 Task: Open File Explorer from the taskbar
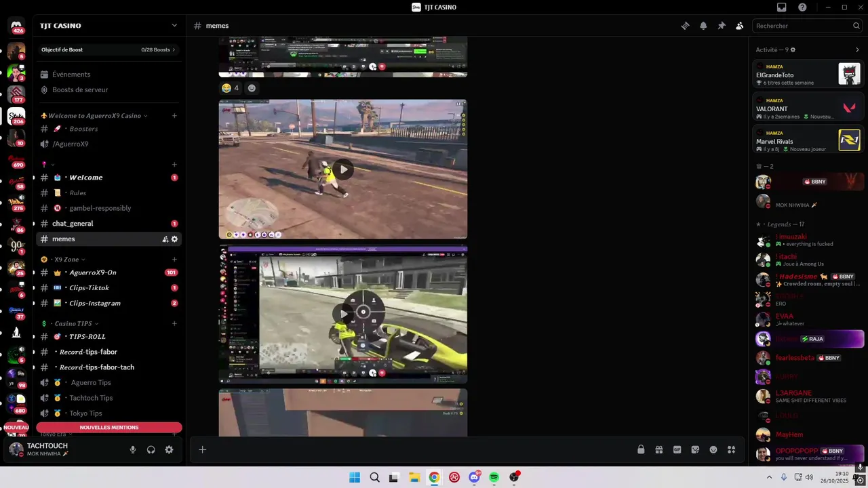(x=414, y=477)
